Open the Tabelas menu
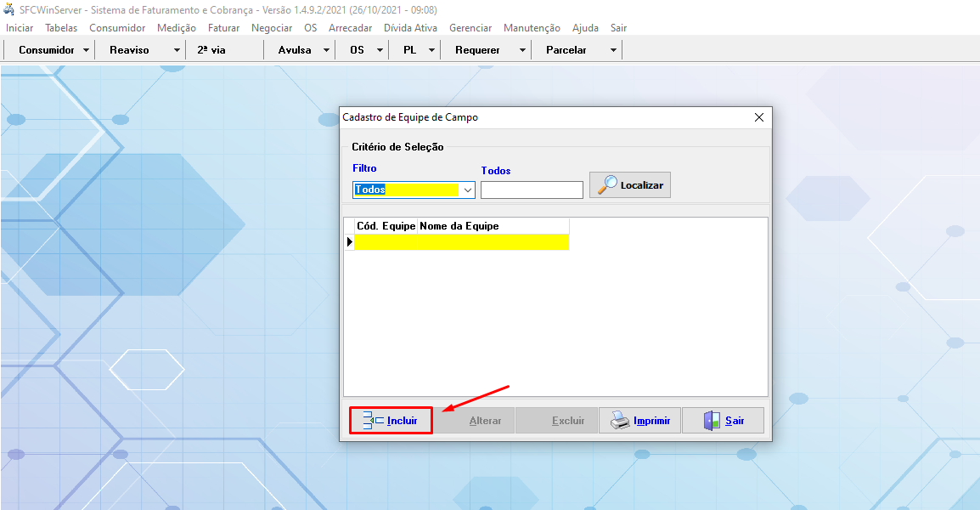Viewport: 980px width, 510px height. click(61, 28)
